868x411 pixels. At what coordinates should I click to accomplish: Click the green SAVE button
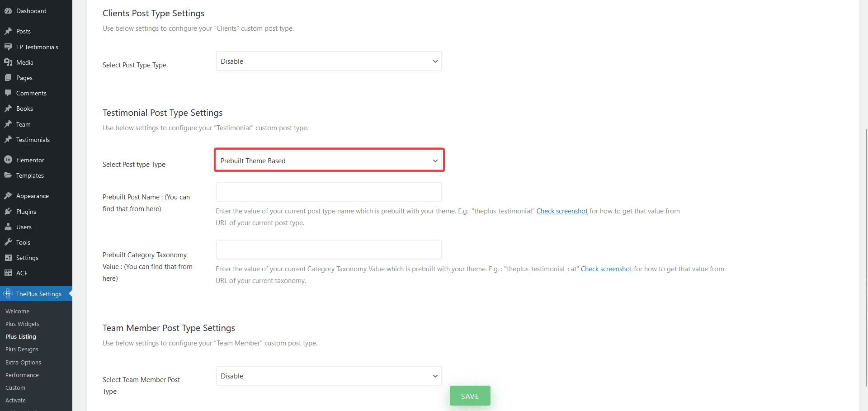[470, 396]
